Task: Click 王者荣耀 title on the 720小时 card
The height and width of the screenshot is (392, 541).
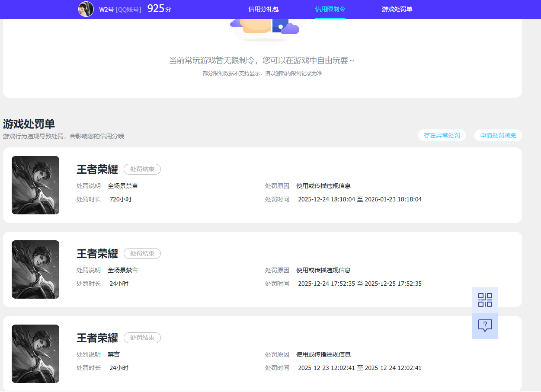Action: (97, 169)
